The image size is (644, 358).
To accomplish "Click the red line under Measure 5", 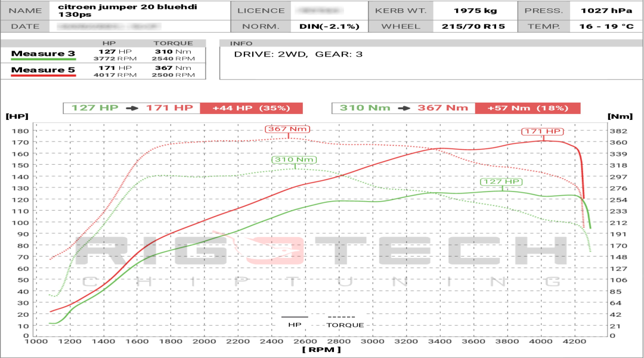I will pyautogui.click(x=43, y=76).
